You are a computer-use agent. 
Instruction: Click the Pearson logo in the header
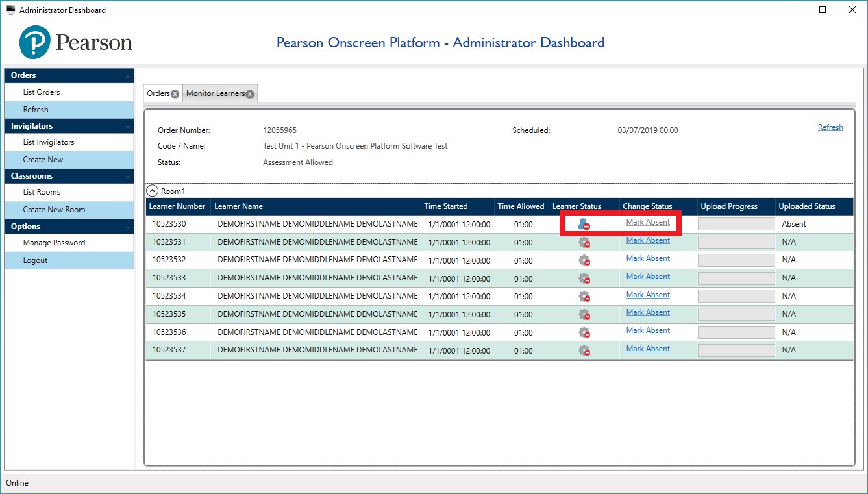75,43
